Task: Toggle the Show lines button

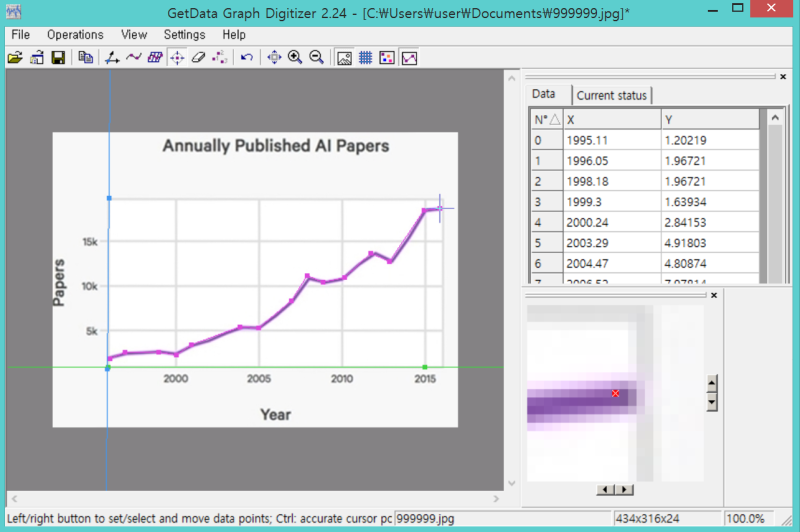Action: [409, 58]
